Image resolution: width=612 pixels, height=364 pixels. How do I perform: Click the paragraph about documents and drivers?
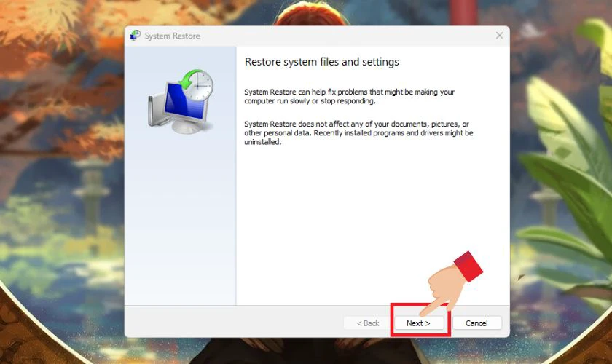click(x=358, y=133)
